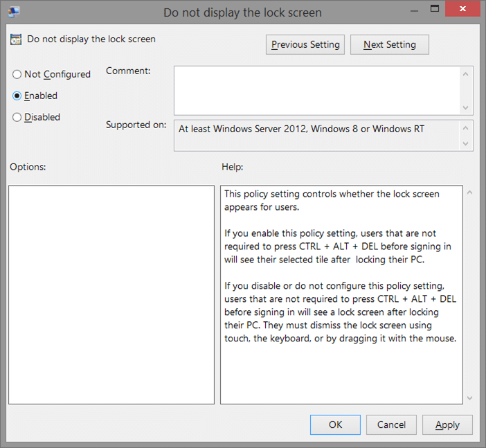Click the Comment box scroll up arrow
Image resolution: width=486 pixels, height=448 pixels.
(x=465, y=74)
